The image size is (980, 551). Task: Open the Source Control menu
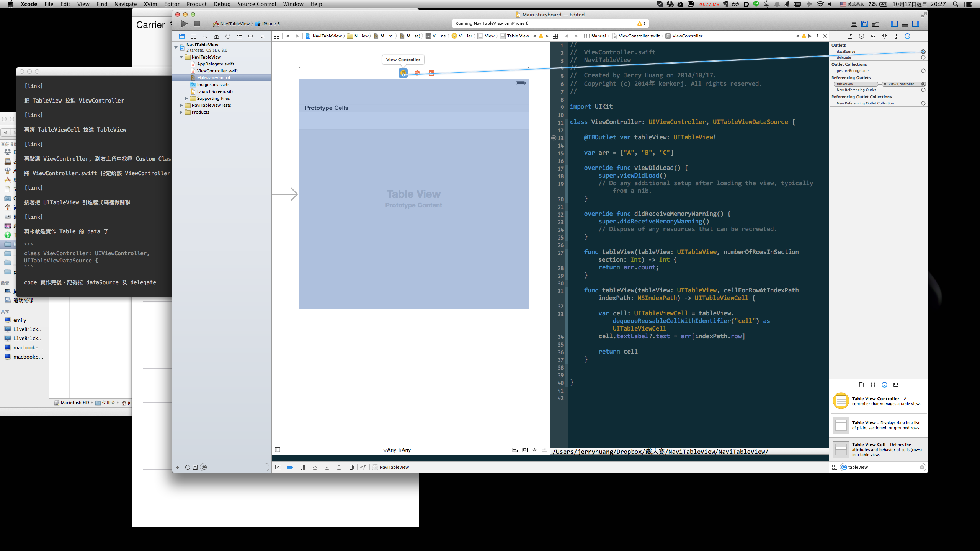[x=256, y=4]
